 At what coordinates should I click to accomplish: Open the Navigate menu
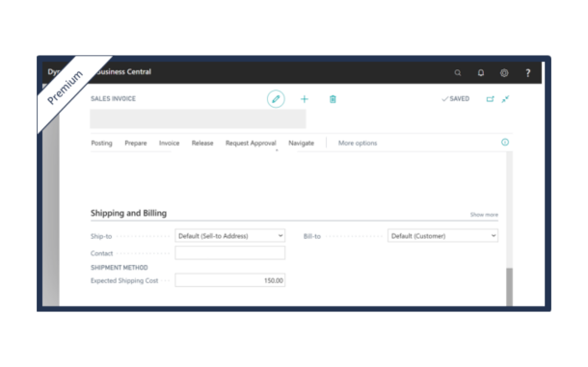point(301,143)
